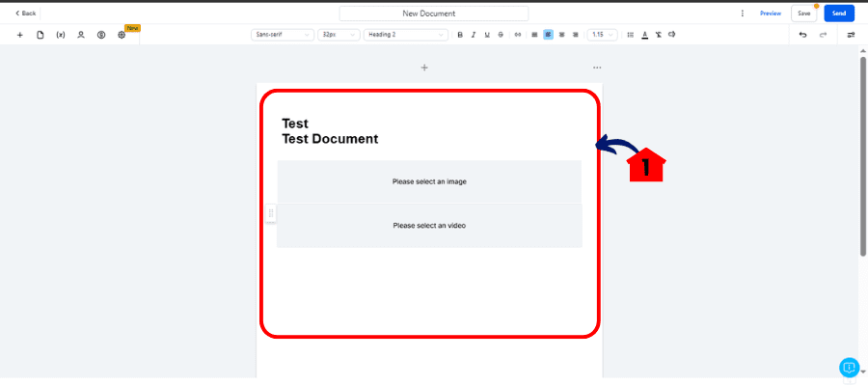868x386 pixels.
Task: Toggle italic formatting
Action: click(474, 35)
